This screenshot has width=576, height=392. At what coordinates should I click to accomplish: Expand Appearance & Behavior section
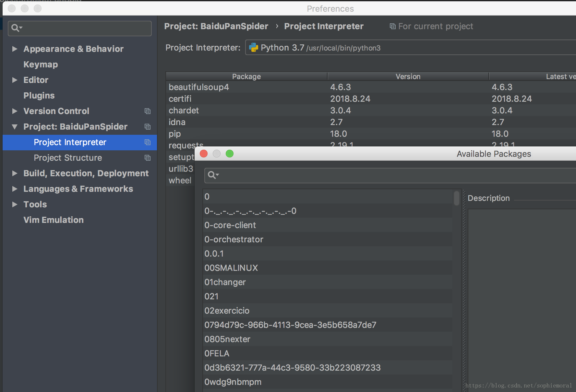point(15,49)
